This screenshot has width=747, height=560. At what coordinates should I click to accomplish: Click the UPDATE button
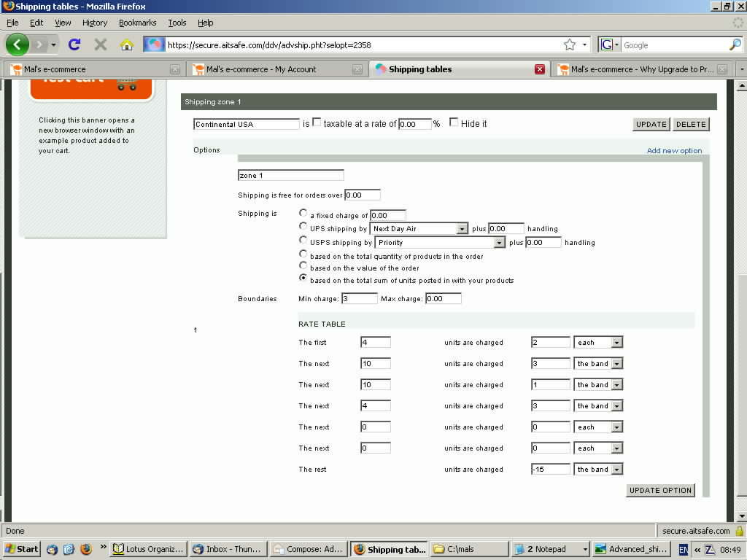click(x=651, y=124)
